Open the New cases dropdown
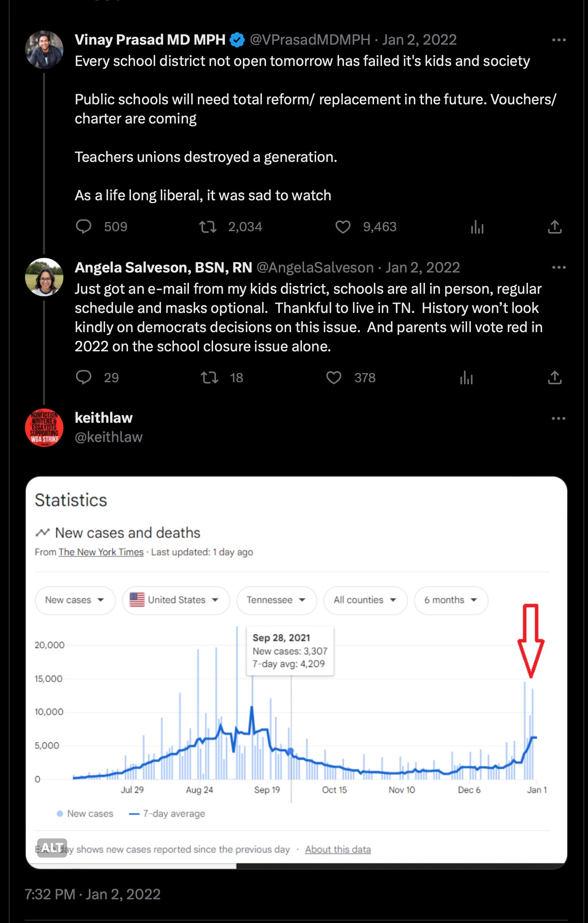This screenshot has width=588, height=923. tap(75, 600)
